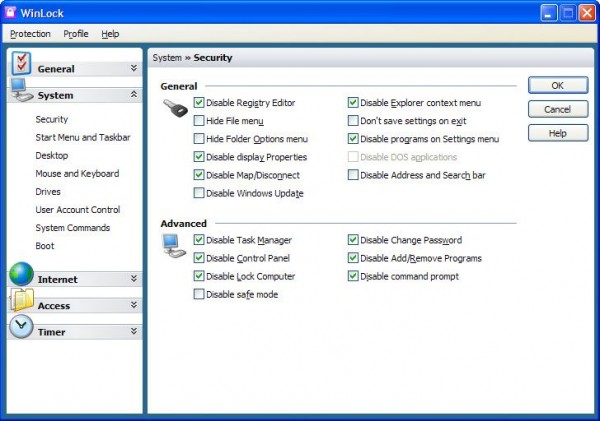Uncheck Disable Explorer context menu
Screen dimensions: 600x421
(x=353, y=103)
